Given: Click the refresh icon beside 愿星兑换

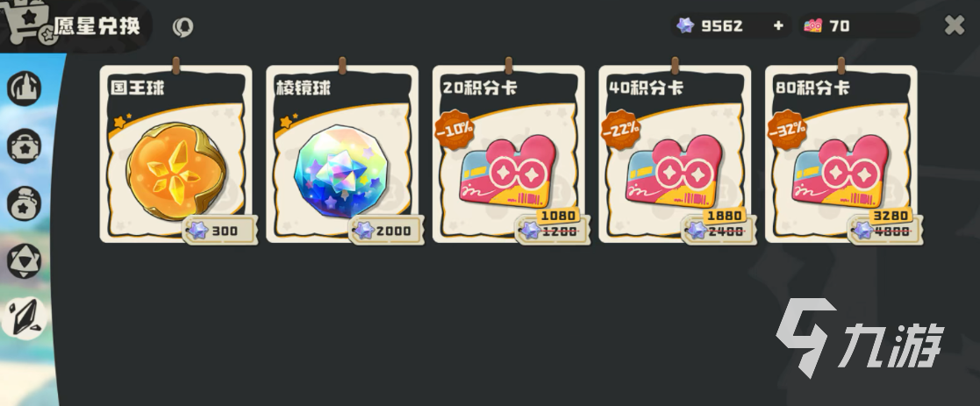Looking at the screenshot, I should pyautogui.click(x=182, y=27).
